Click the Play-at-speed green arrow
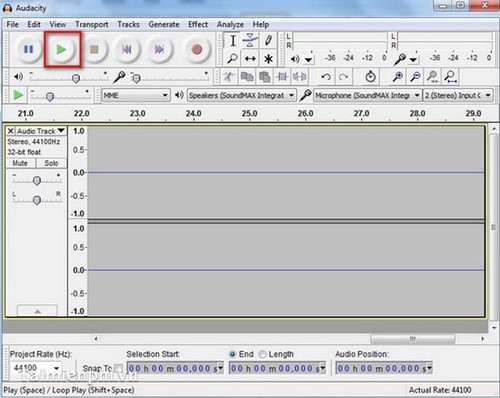The image size is (500, 398). (18, 95)
